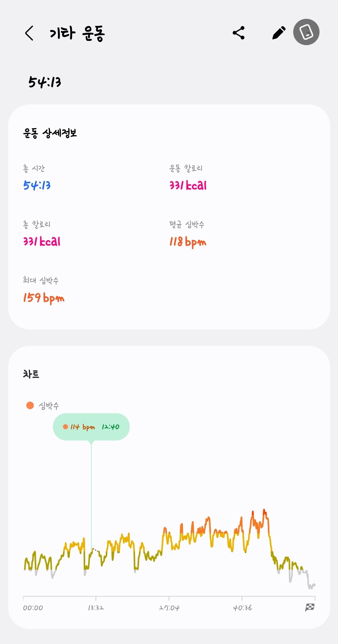Tap the 118 bpm average heart rate
The height and width of the screenshot is (644, 338).
pyautogui.click(x=188, y=242)
